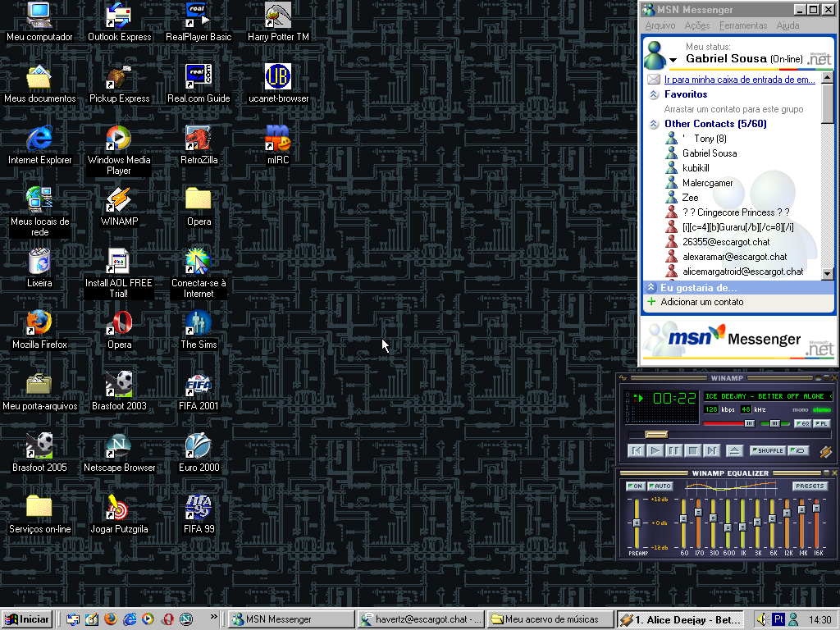Select the Brasfoot 2003 desktop icon
This screenshot has height=630, width=840.
click(x=119, y=391)
